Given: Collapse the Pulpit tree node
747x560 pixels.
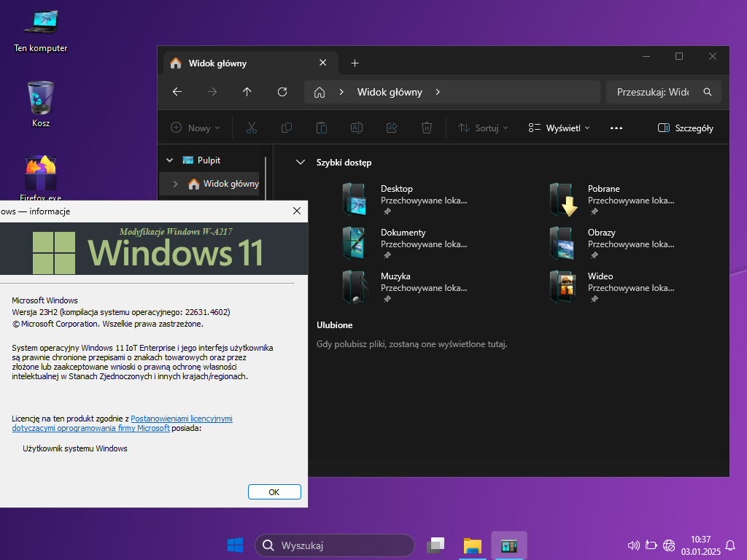Looking at the screenshot, I should coord(169,160).
